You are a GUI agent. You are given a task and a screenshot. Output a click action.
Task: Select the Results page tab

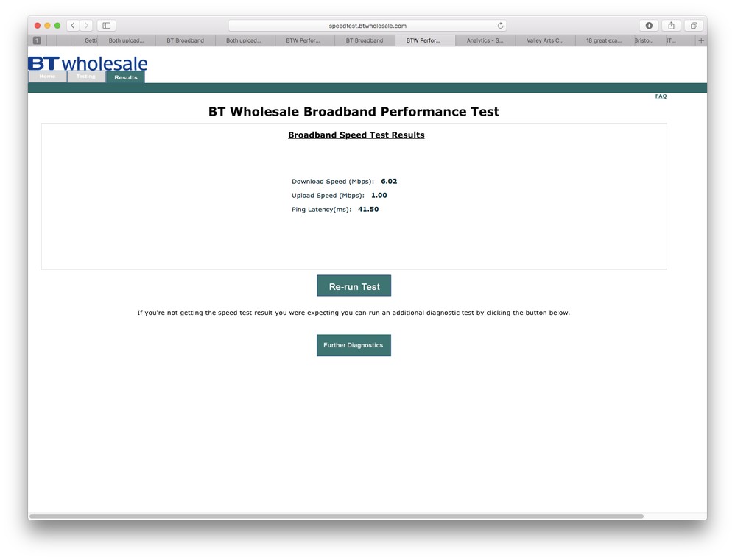126,77
